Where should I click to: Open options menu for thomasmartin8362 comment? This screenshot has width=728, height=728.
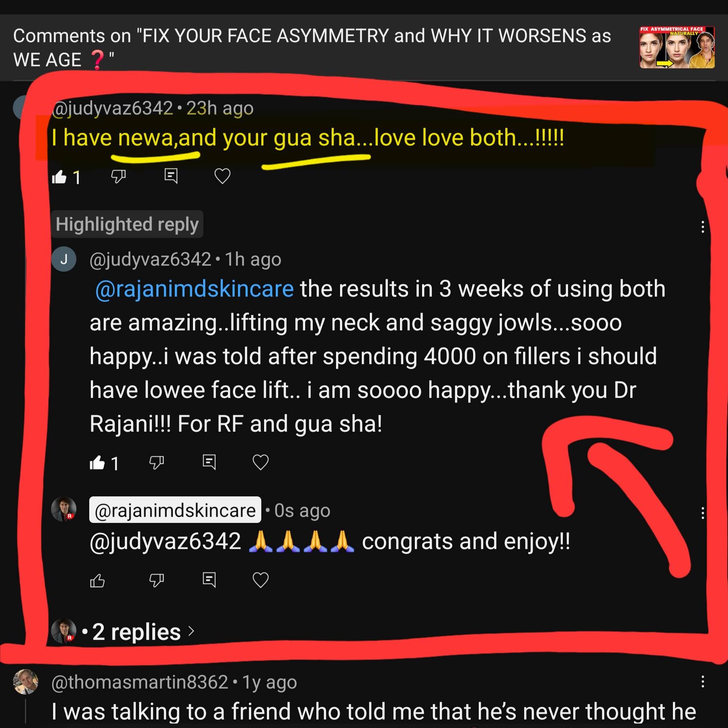coord(702,682)
